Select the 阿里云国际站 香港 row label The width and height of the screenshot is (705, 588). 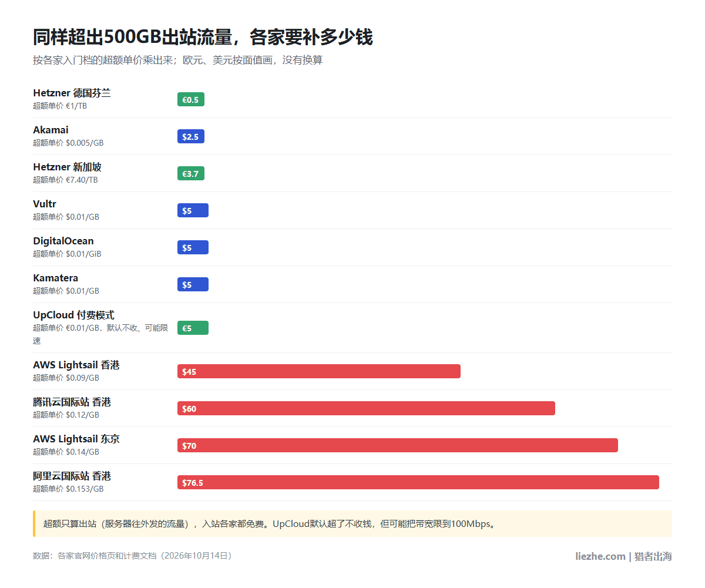coord(72,476)
